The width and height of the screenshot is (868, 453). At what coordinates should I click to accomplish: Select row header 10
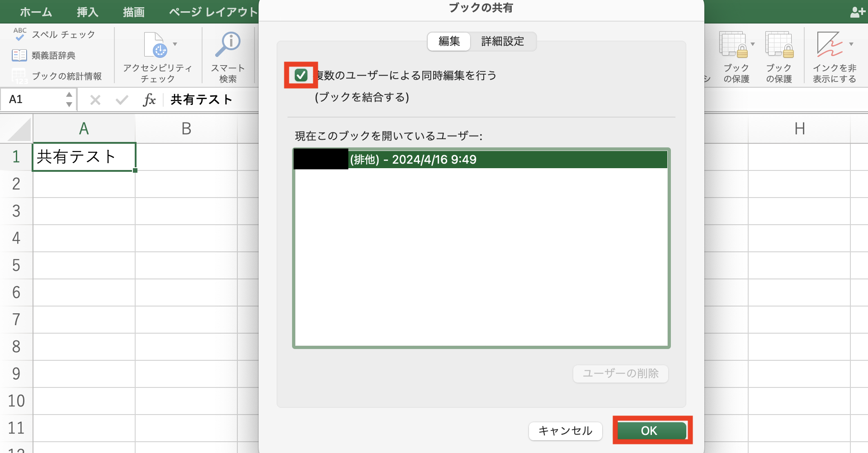16,401
